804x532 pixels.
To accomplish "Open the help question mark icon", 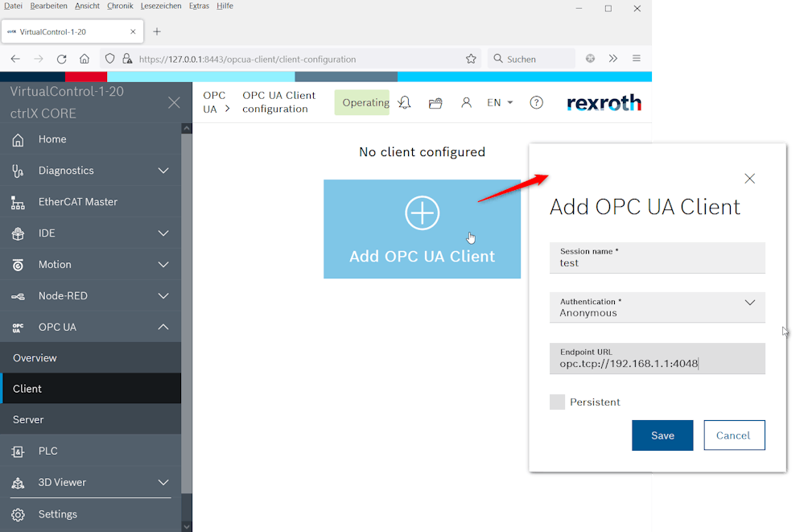I will 536,103.
